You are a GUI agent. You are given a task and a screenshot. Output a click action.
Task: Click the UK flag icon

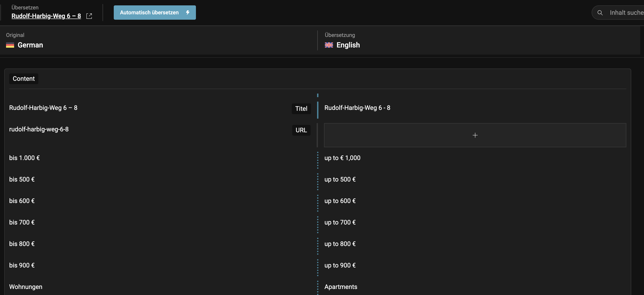click(x=328, y=45)
